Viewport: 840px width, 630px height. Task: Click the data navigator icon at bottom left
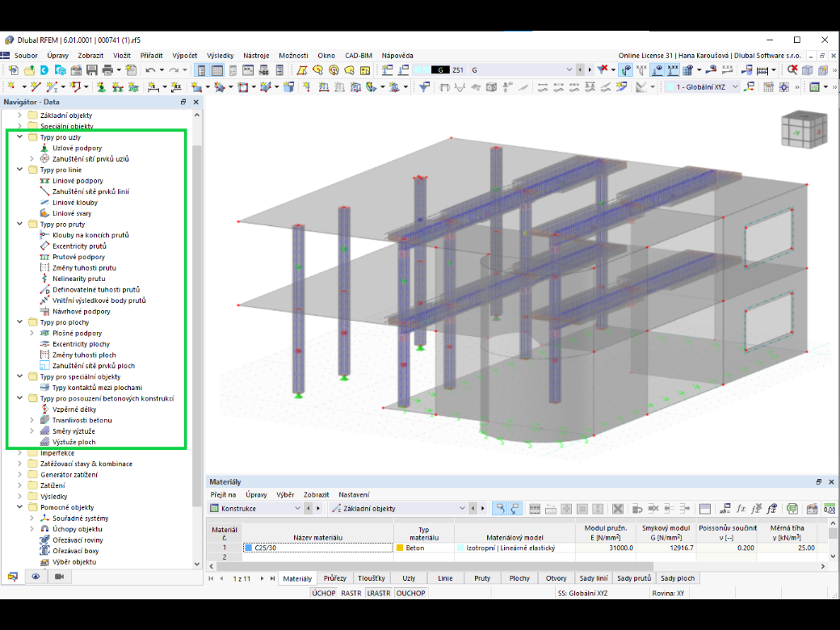(x=12, y=577)
